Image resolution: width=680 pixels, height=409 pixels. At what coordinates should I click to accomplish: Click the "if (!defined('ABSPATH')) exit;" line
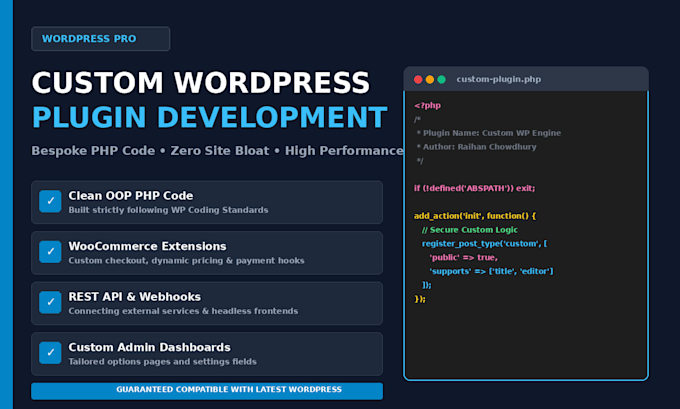[474, 188]
